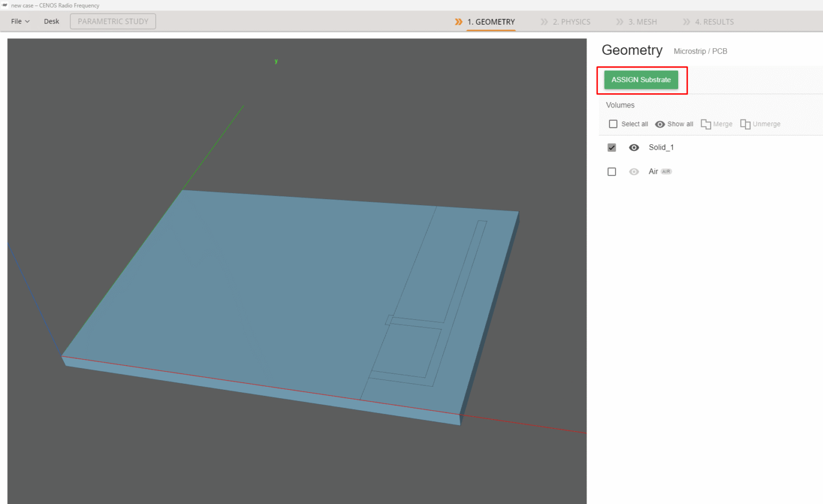Click the CENOS RF icon in the title bar
The width and height of the screenshot is (823, 504).
click(x=6, y=5)
